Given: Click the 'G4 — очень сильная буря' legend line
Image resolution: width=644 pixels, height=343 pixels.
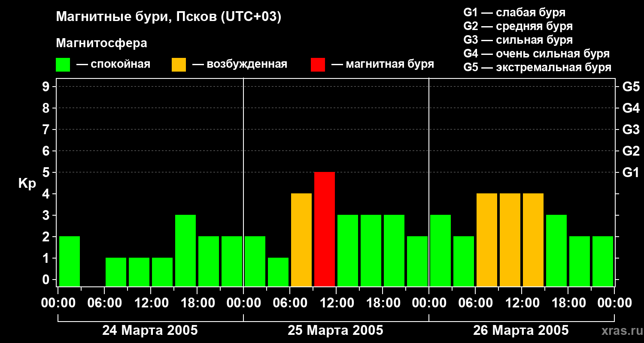Looking at the screenshot, I should [536, 54].
